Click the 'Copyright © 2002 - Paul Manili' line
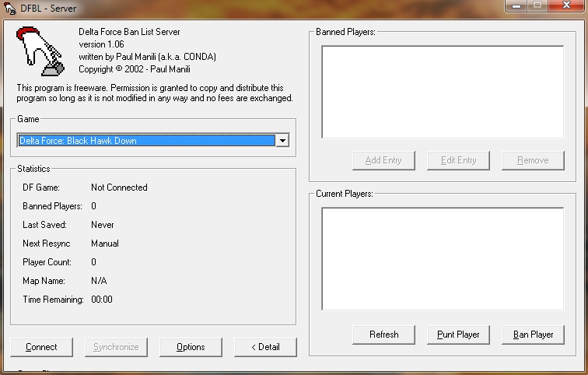 (x=135, y=69)
